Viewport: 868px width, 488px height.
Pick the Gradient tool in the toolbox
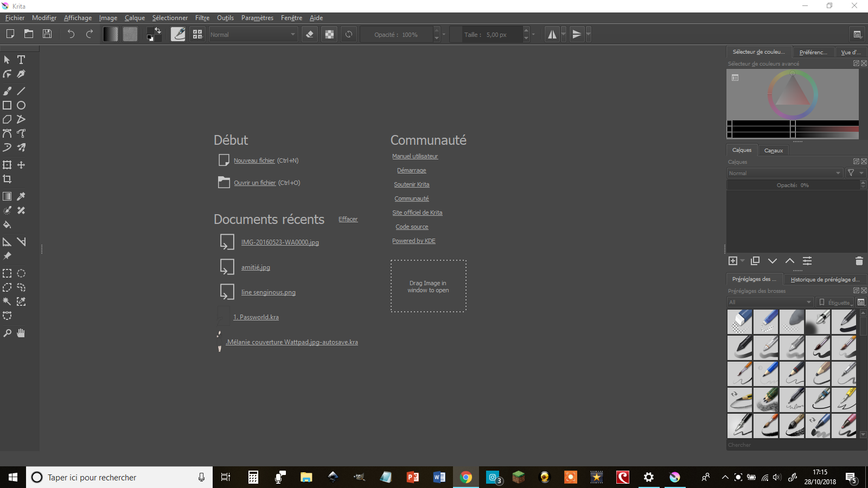tap(7, 196)
